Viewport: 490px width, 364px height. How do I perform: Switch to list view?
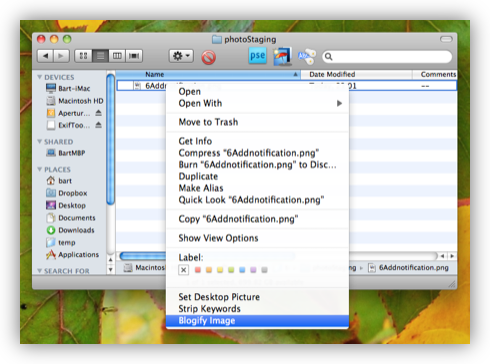pyautogui.click(x=100, y=56)
